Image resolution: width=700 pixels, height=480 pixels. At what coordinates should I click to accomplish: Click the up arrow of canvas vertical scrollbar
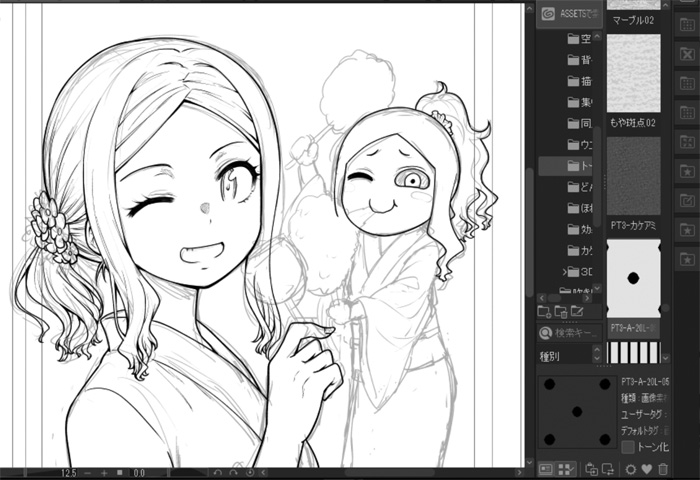tap(529, 8)
